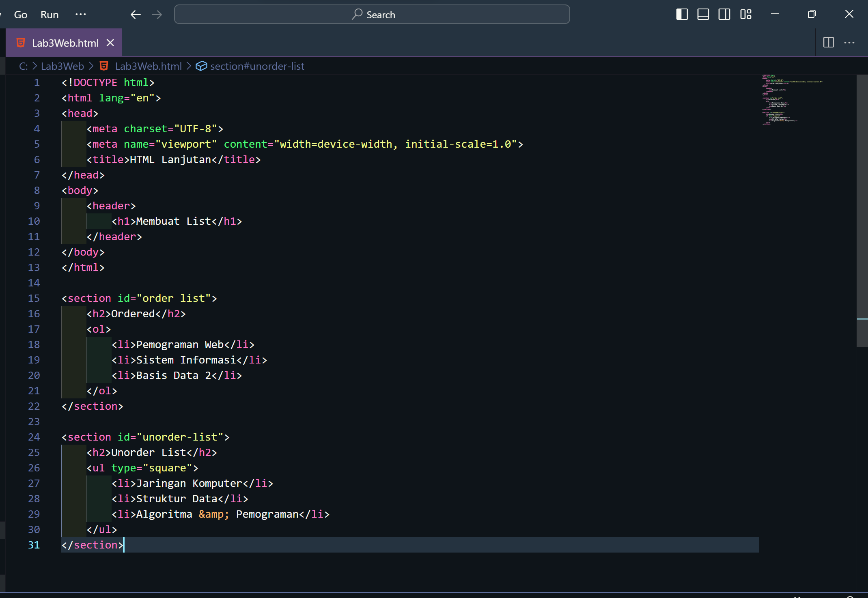
Task: Open the C: drive breadcrumb dropdown
Action: (23, 66)
